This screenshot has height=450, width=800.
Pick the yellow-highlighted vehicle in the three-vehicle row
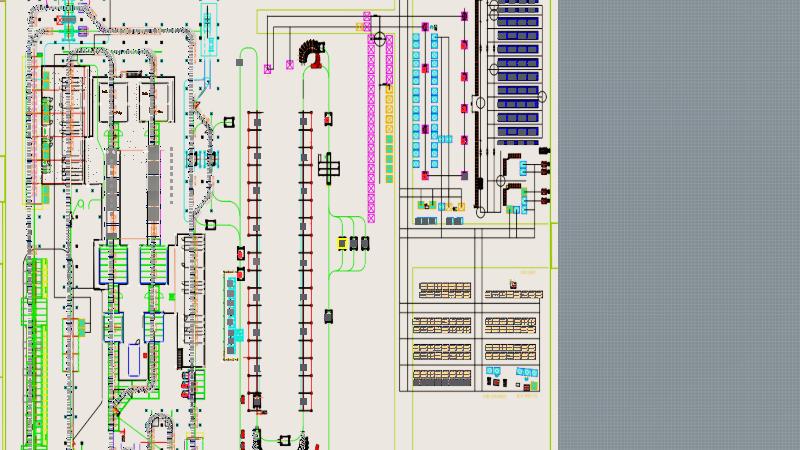coord(342,242)
